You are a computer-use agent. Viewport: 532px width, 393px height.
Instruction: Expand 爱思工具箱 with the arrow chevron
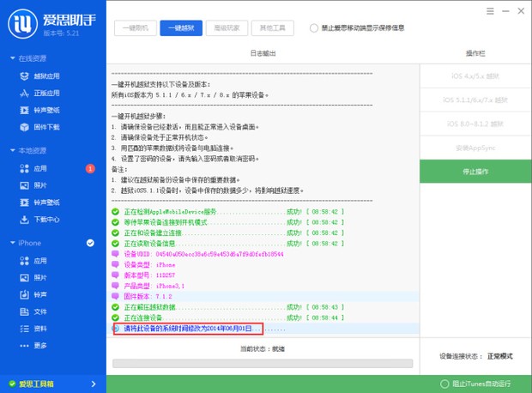94,384
